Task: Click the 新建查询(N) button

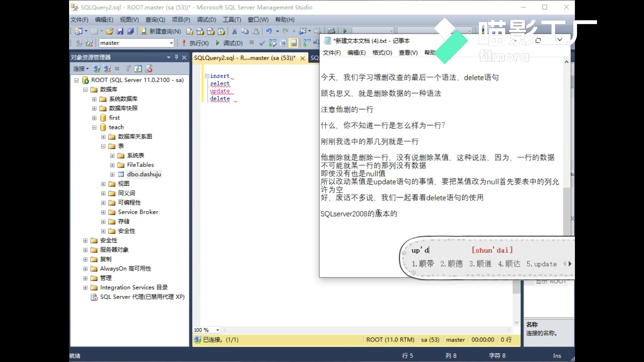Action: pyautogui.click(x=160, y=32)
